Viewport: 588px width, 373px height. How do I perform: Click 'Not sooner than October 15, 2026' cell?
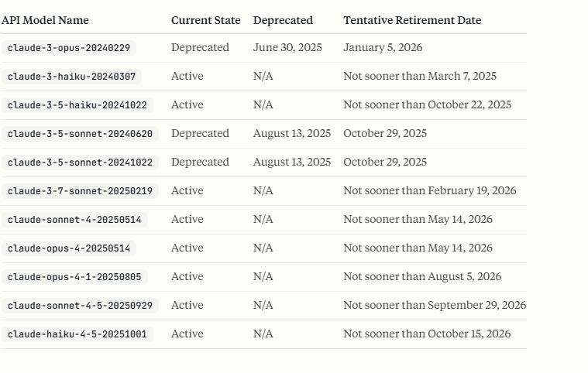click(427, 334)
